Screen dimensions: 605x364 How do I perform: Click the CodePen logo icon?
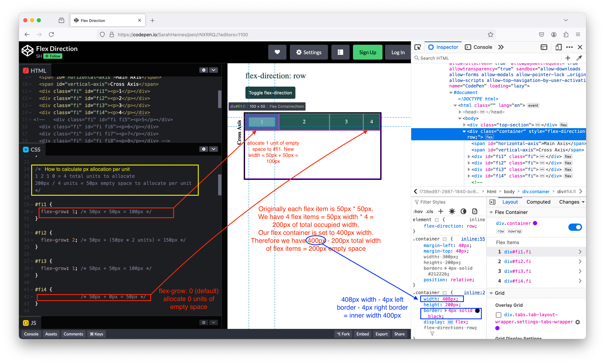click(x=28, y=51)
